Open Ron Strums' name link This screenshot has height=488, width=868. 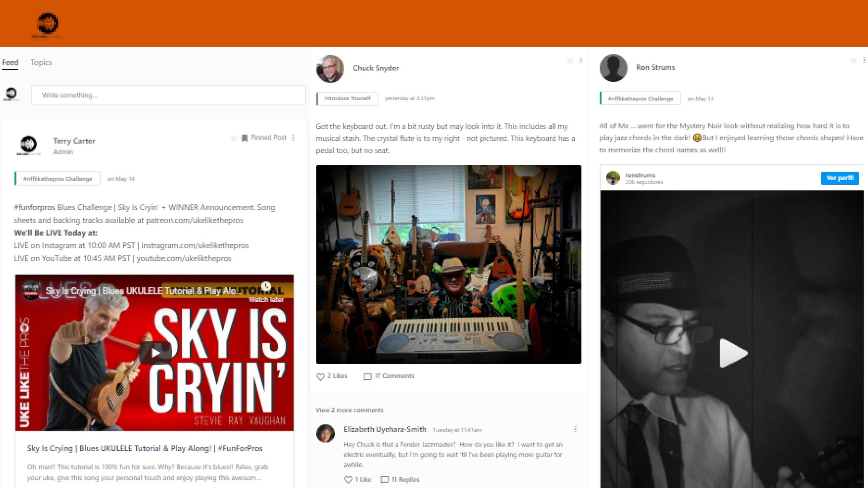pyautogui.click(x=655, y=67)
